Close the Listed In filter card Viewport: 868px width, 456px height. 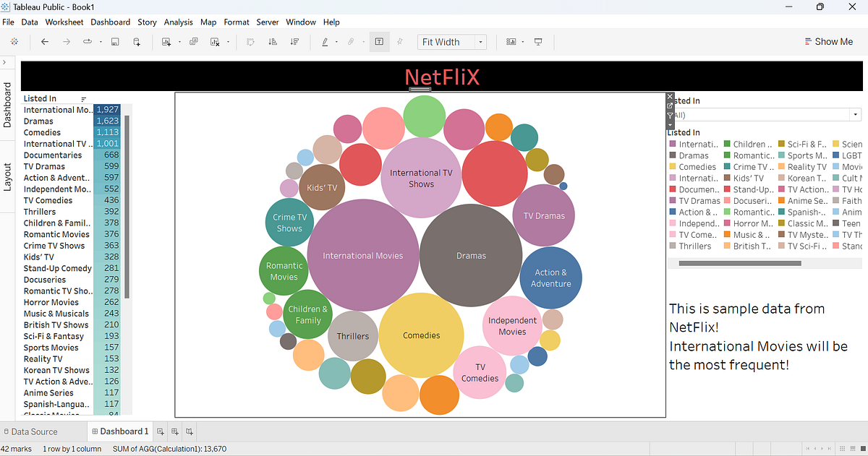(x=669, y=95)
